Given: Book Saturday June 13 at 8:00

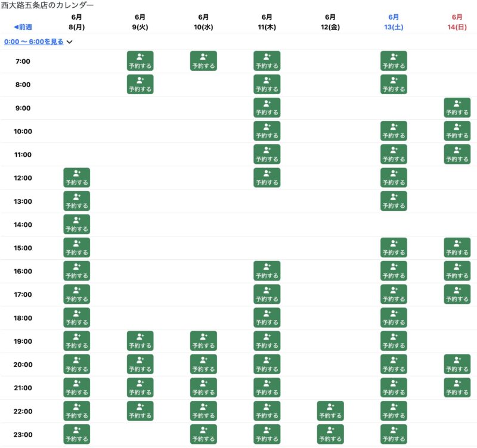Looking at the screenshot, I should [x=394, y=84].
